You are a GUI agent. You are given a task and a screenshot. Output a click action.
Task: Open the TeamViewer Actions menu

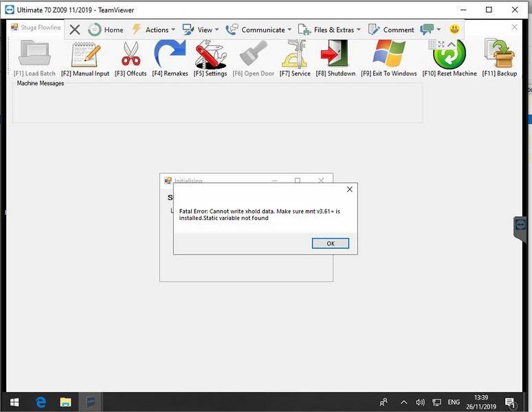click(154, 30)
